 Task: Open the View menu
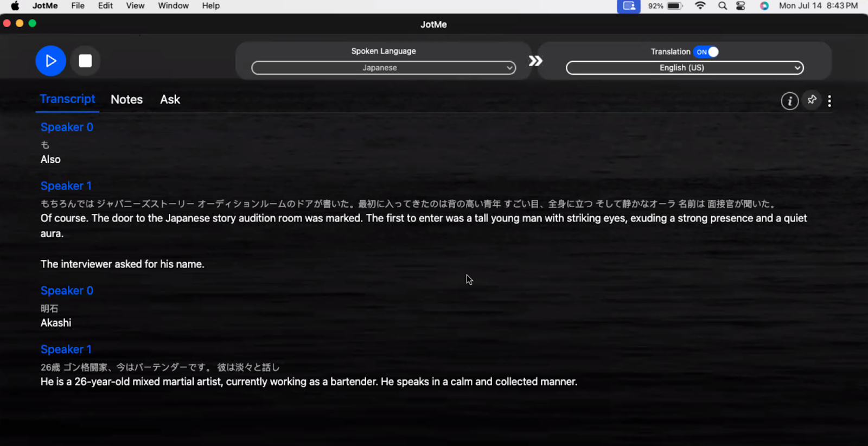tap(135, 6)
